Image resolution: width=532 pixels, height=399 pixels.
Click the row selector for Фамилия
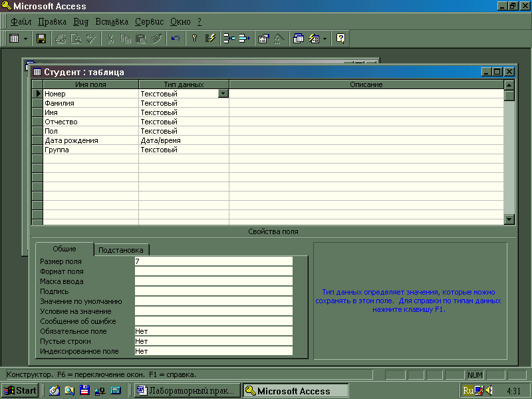[x=37, y=103]
